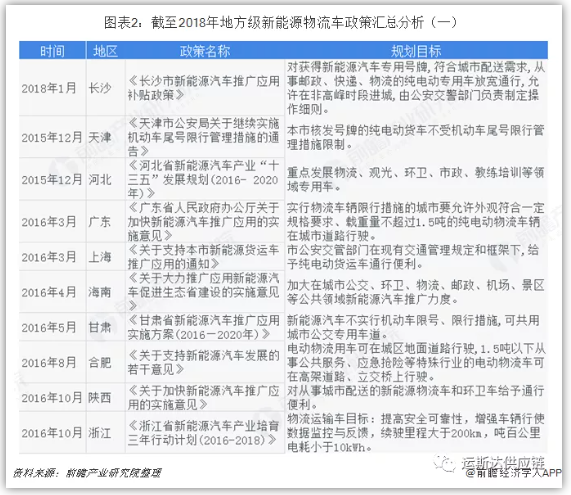Click the 河北 region cell

[100, 179]
